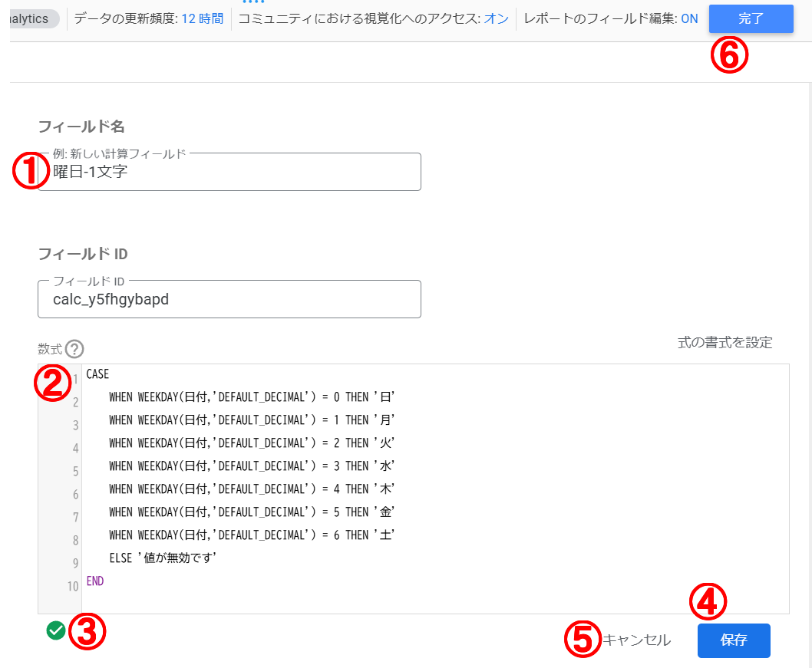Click the formula help question mark icon
The height and width of the screenshot is (668, 812).
(74, 350)
